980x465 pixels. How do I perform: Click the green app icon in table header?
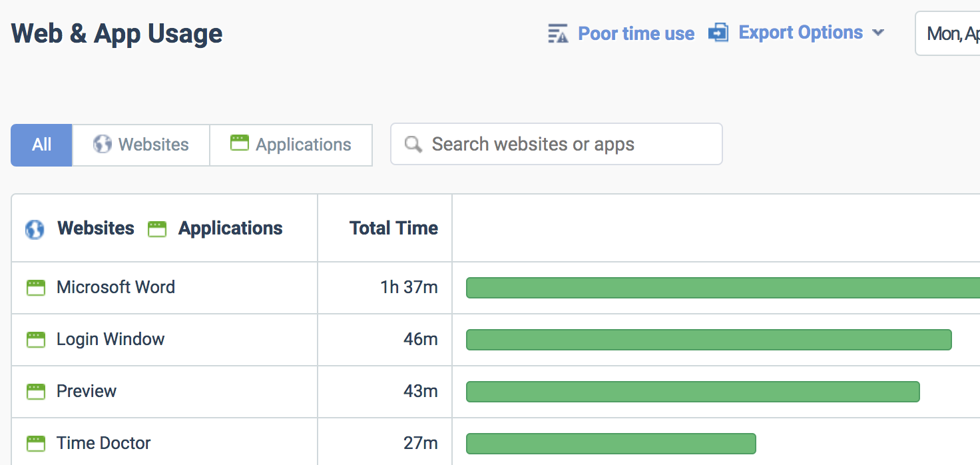pos(157,230)
